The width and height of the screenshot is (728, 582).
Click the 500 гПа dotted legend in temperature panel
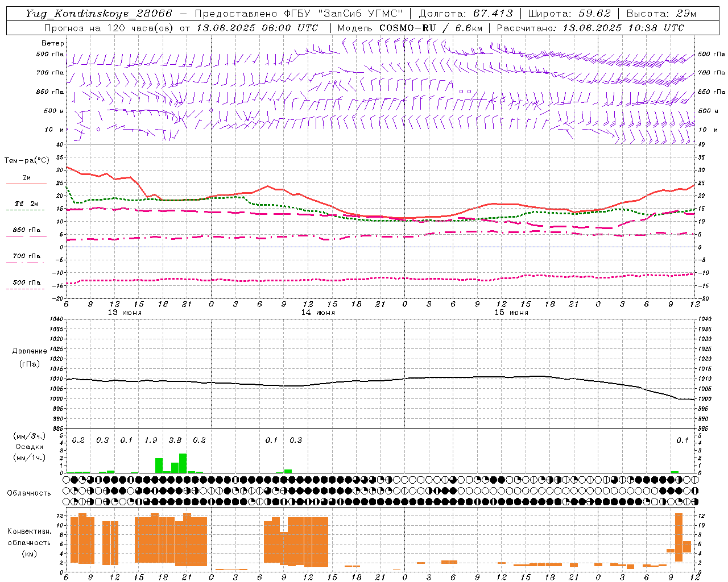(x=26, y=284)
